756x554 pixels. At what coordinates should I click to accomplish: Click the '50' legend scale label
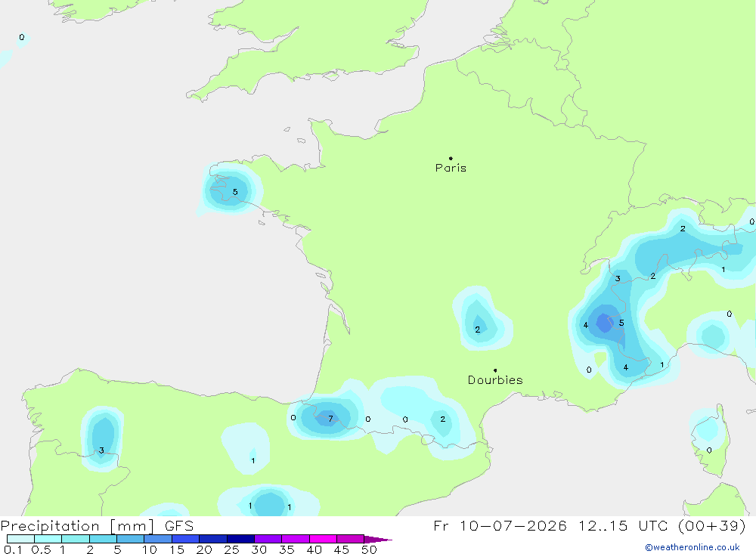(370, 549)
